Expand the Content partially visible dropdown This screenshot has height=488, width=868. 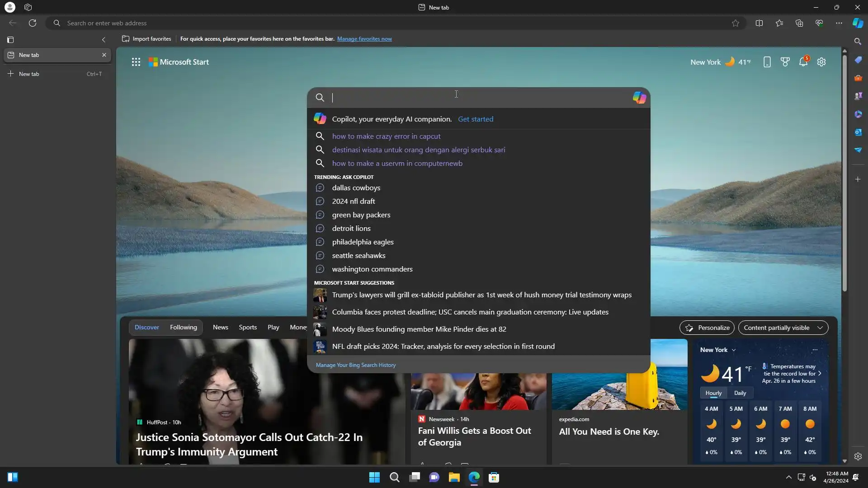(783, 328)
